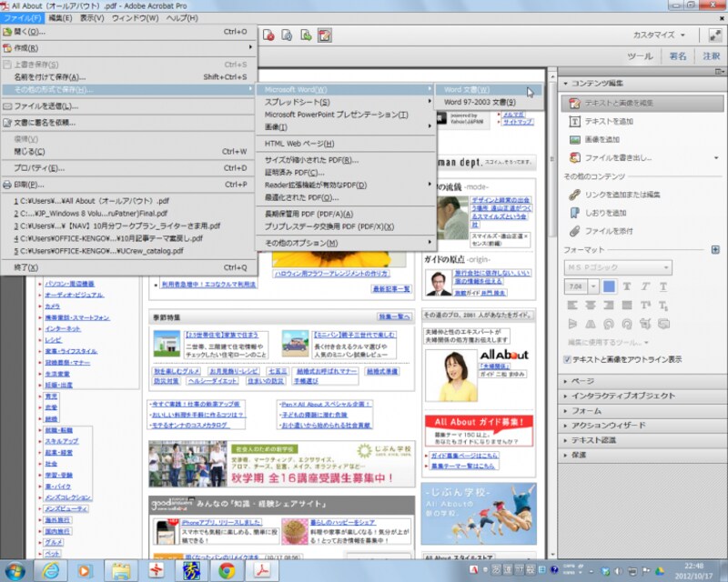
Task: Click the second page toolbar icon with magnifier
Action: coord(287,35)
